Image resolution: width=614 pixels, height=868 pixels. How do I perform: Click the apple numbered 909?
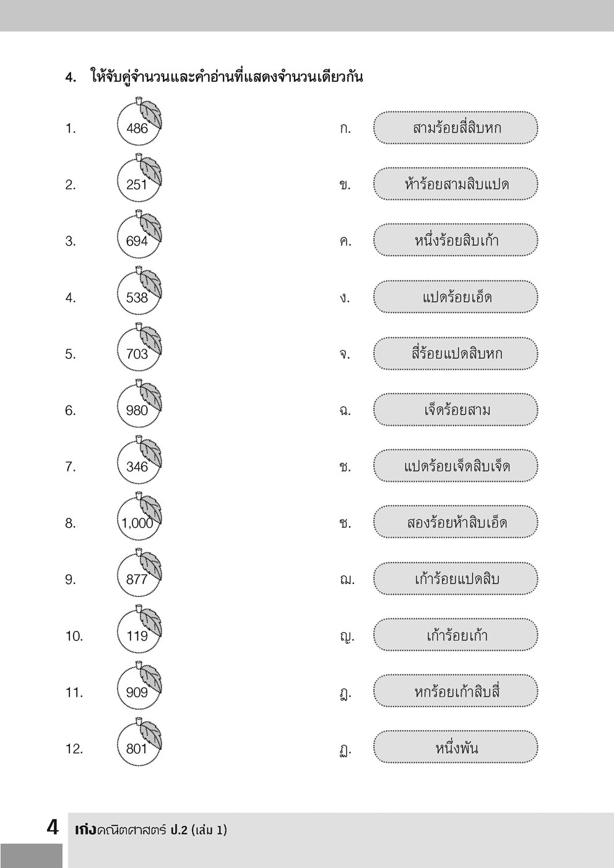tap(138, 690)
